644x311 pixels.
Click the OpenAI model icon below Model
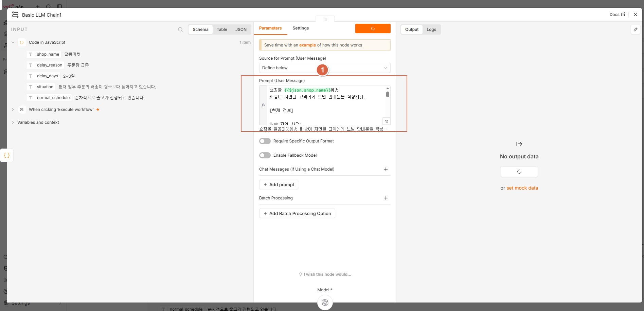click(x=325, y=303)
